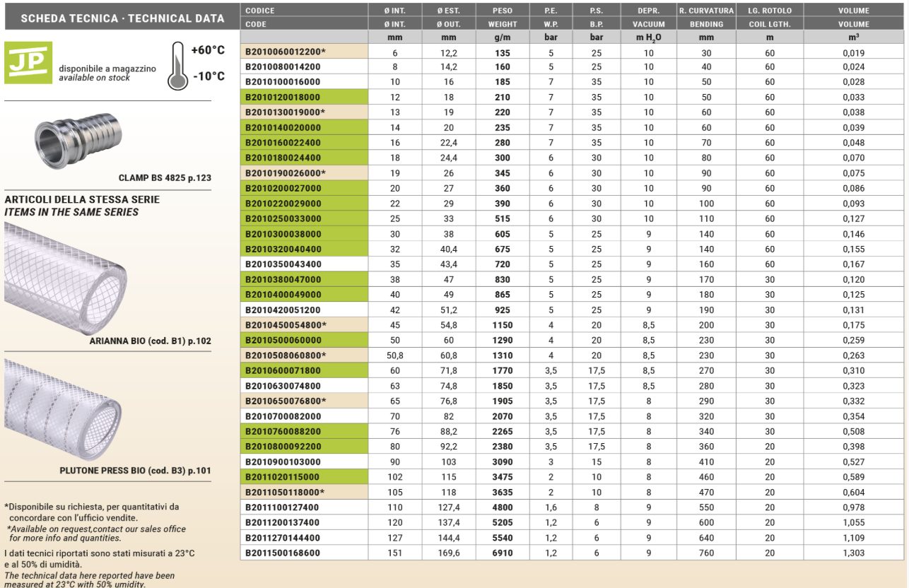909x588 pixels.
Task: Click the CODICE column header
Action: pyautogui.click(x=259, y=11)
